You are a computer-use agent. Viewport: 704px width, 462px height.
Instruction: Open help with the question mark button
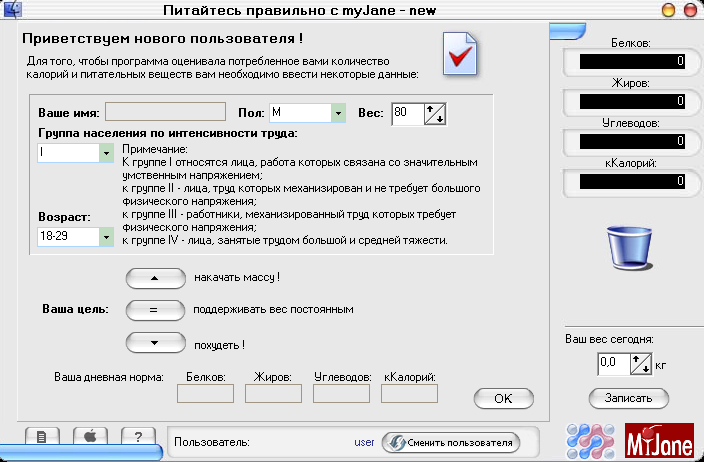point(138,436)
